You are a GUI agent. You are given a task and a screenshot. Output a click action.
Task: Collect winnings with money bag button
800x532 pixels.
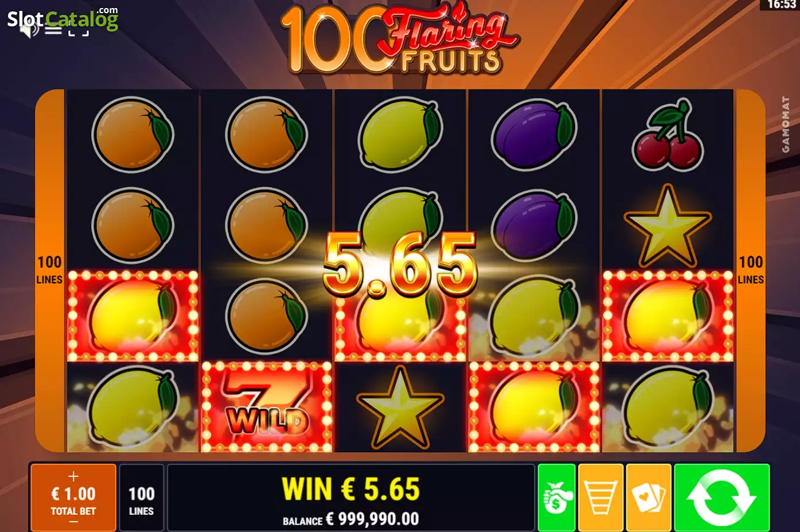click(x=556, y=498)
